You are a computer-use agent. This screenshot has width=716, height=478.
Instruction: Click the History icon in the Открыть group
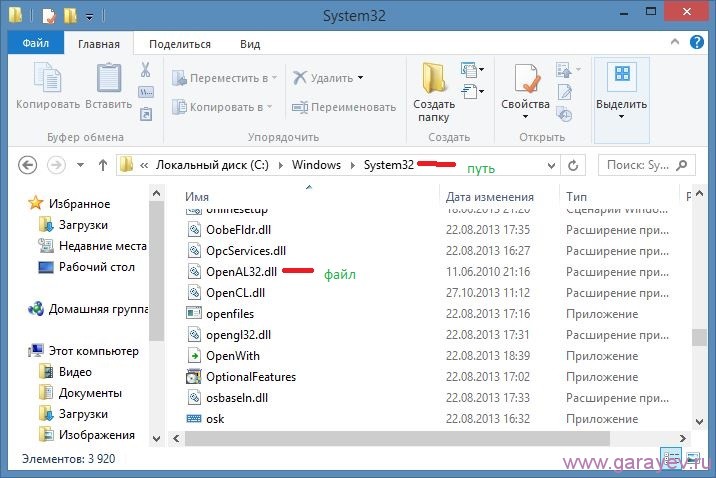click(565, 115)
